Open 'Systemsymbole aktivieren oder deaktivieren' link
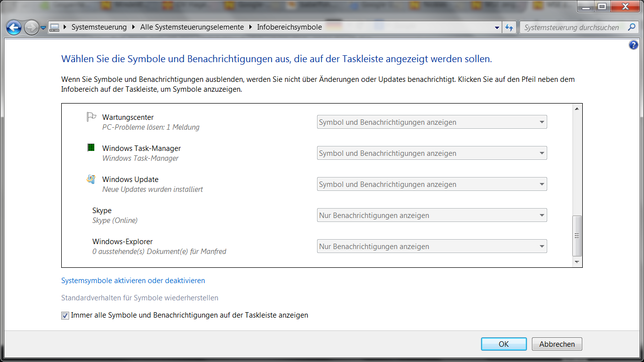 click(x=133, y=281)
